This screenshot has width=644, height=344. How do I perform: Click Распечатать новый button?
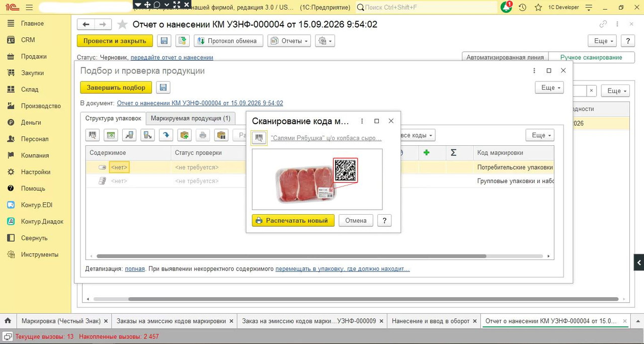click(293, 220)
